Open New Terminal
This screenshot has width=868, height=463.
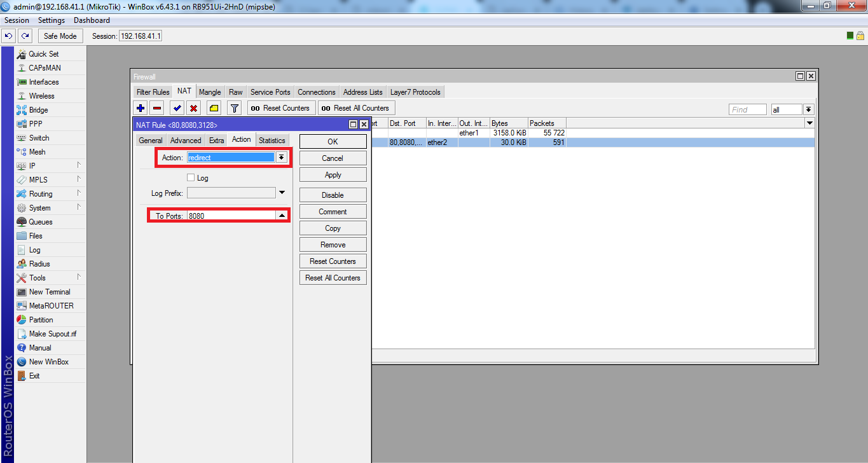click(x=50, y=292)
